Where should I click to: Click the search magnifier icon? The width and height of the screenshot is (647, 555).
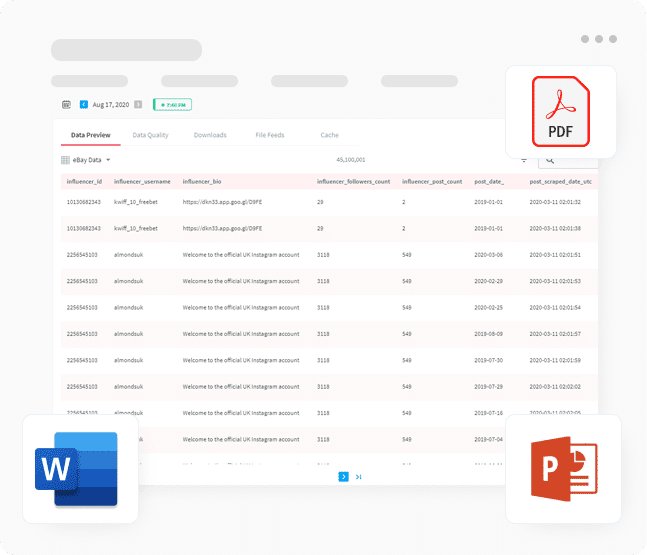click(550, 161)
